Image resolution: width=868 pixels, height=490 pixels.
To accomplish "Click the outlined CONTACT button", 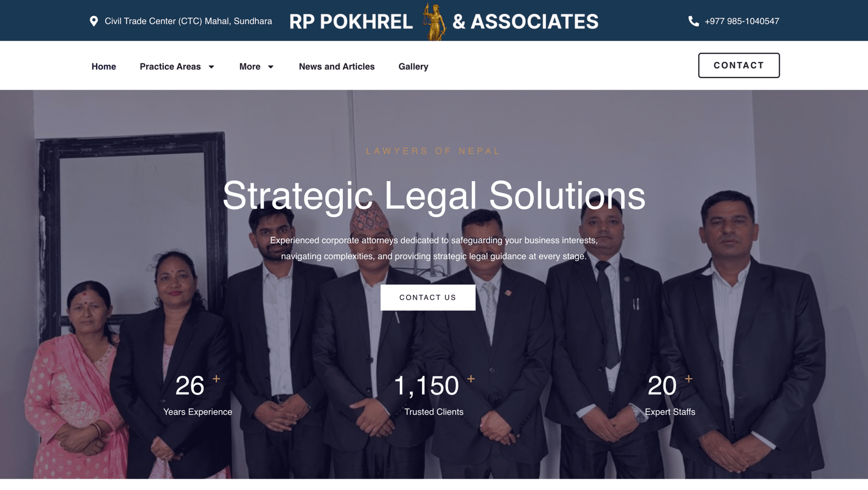I will pyautogui.click(x=738, y=65).
